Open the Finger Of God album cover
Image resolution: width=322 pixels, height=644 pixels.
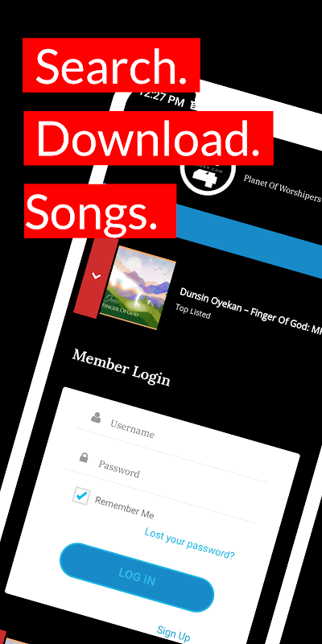(137, 288)
